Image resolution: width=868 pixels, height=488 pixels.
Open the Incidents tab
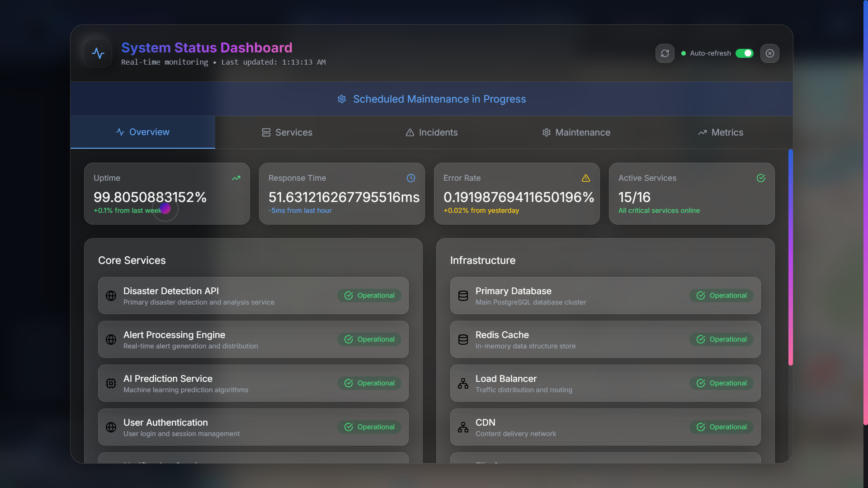(x=432, y=132)
